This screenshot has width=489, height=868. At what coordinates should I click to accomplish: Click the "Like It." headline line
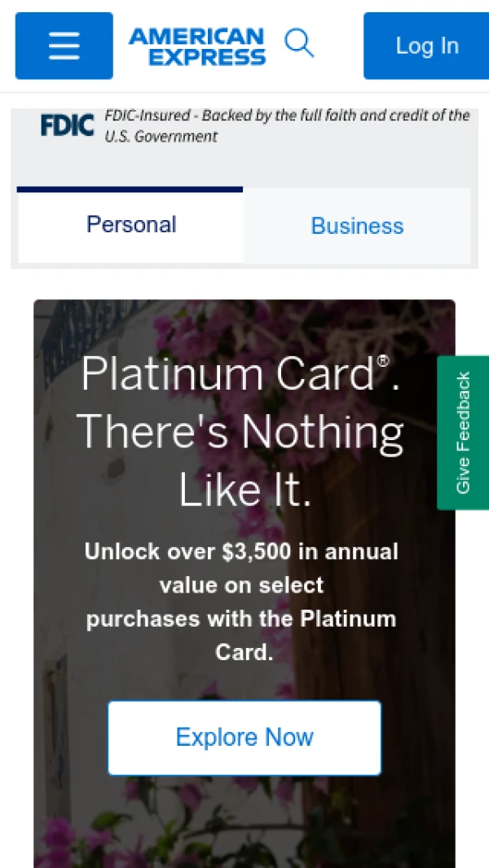click(244, 489)
